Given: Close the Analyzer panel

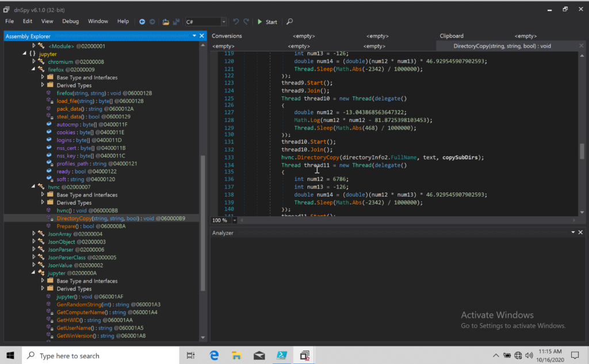Looking at the screenshot, I should [x=581, y=232].
